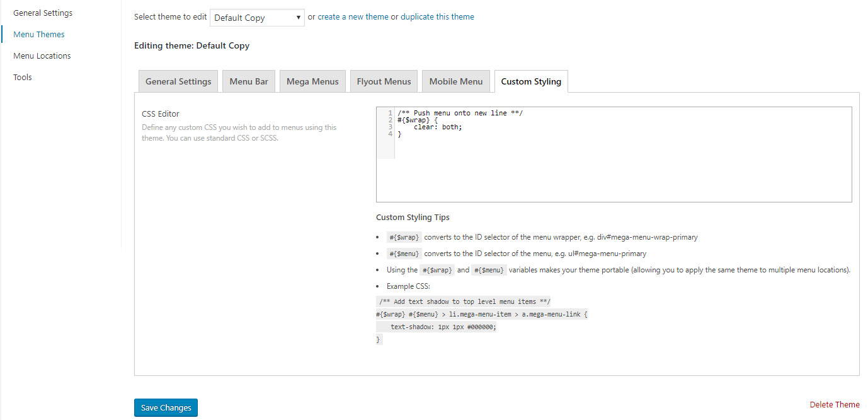
Task: Select the Custom Styling tab
Action: pos(531,81)
